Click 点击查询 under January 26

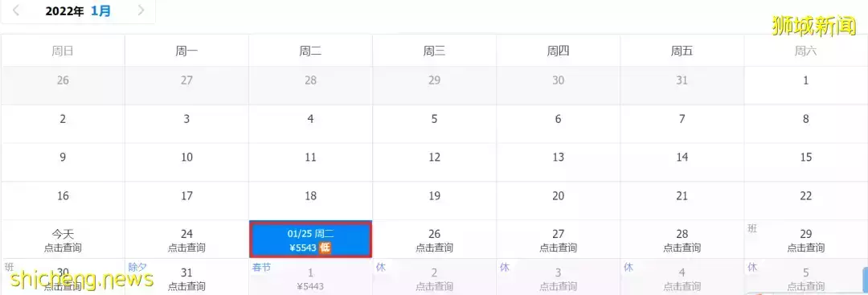pyautogui.click(x=435, y=248)
